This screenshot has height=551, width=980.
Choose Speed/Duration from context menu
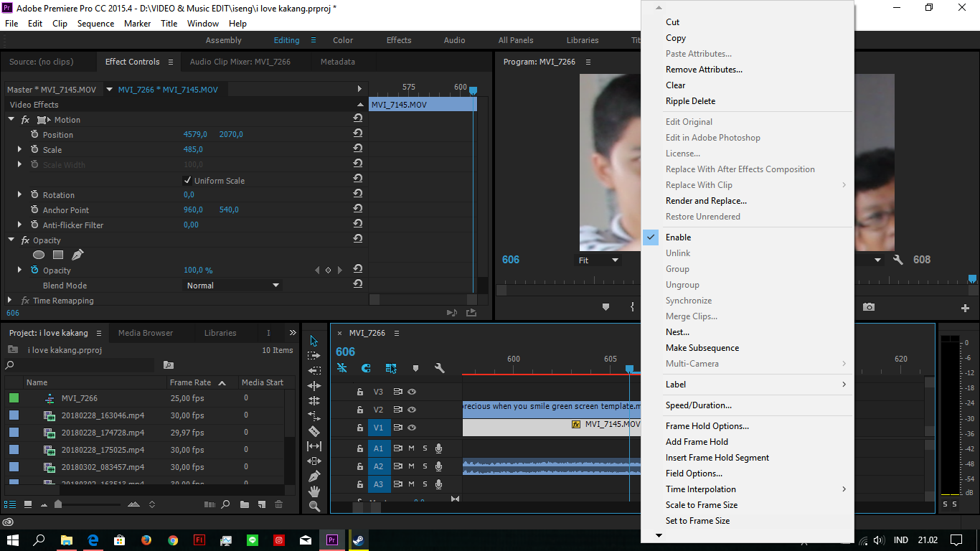[x=747, y=405]
